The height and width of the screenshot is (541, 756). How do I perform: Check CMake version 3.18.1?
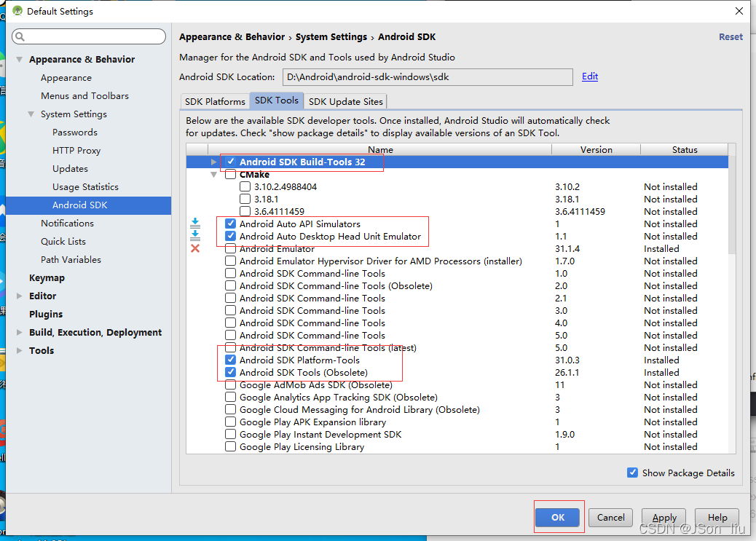(x=245, y=199)
